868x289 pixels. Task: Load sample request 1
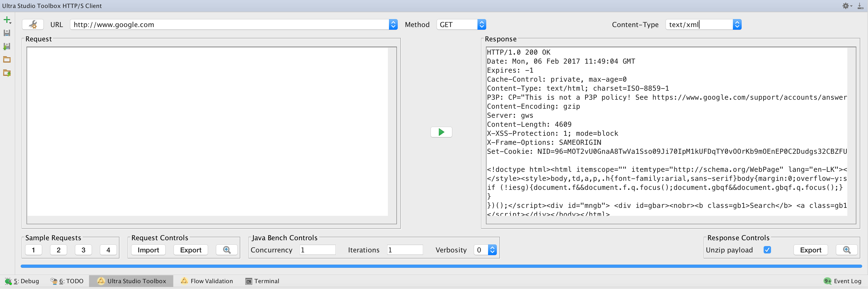34,250
